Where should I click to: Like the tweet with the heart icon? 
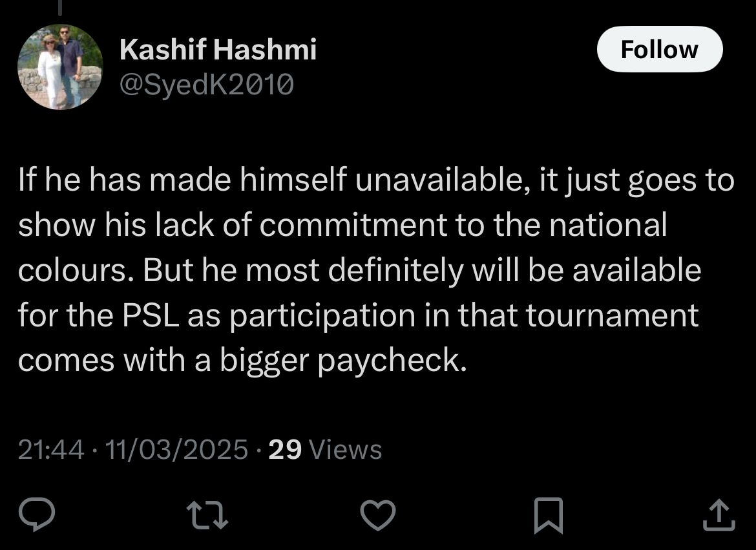click(377, 516)
